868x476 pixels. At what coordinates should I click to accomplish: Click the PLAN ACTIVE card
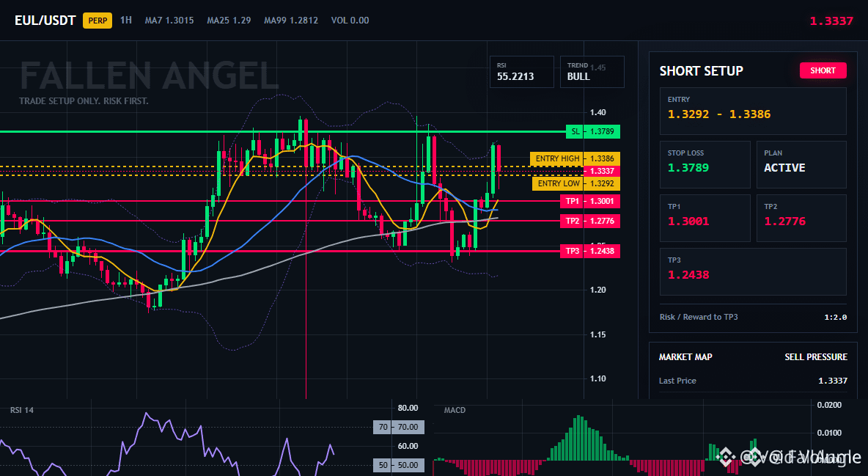(x=801, y=164)
